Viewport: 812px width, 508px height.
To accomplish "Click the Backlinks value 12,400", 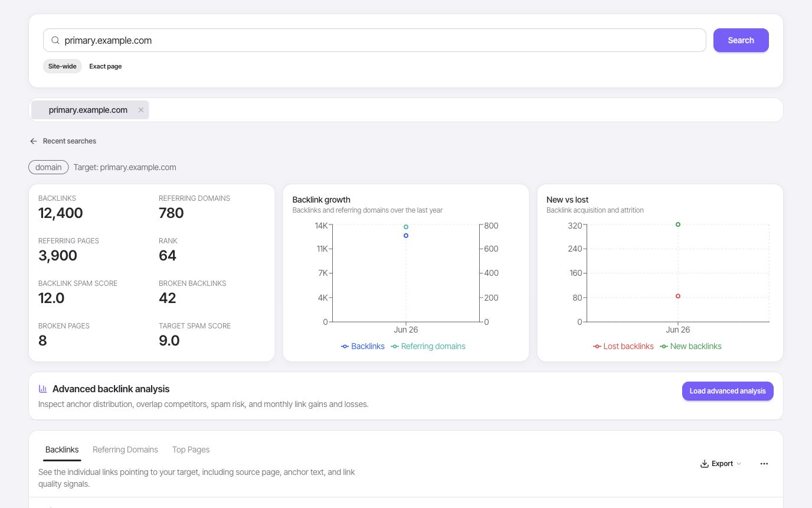I will (x=61, y=213).
